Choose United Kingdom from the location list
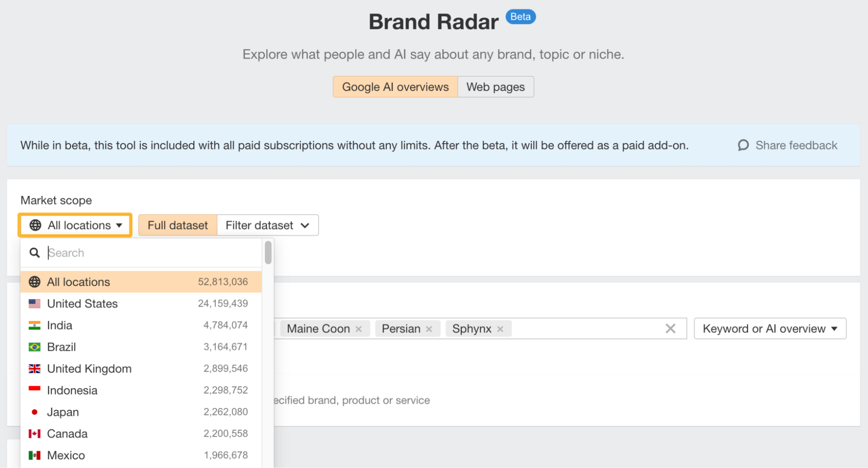 (x=89, y=368)
